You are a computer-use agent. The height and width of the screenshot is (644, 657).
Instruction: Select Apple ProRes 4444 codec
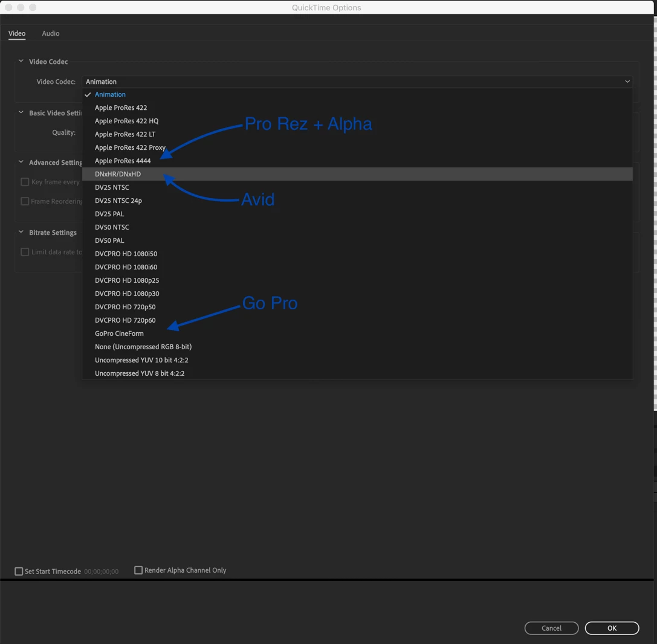357,161
